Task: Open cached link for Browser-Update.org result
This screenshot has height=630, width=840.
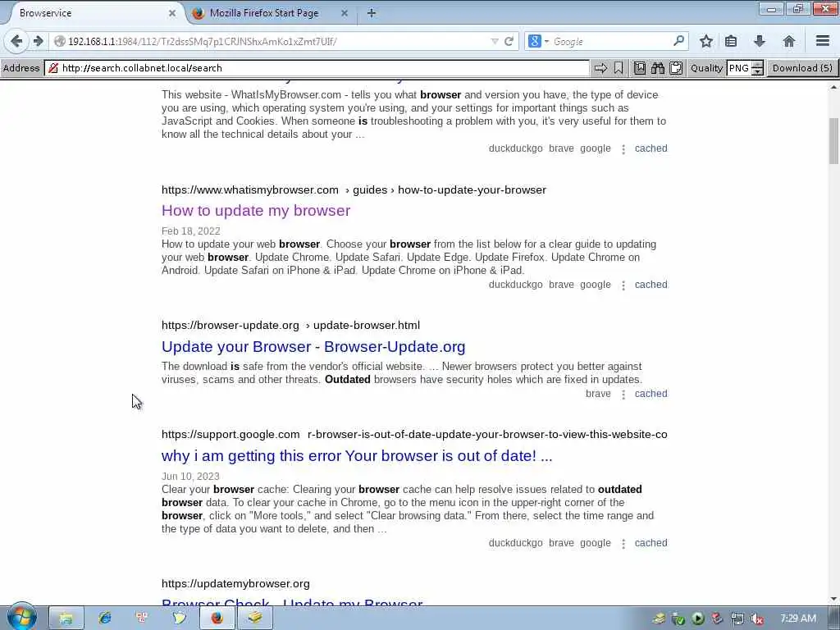Action: pos(651,394)
